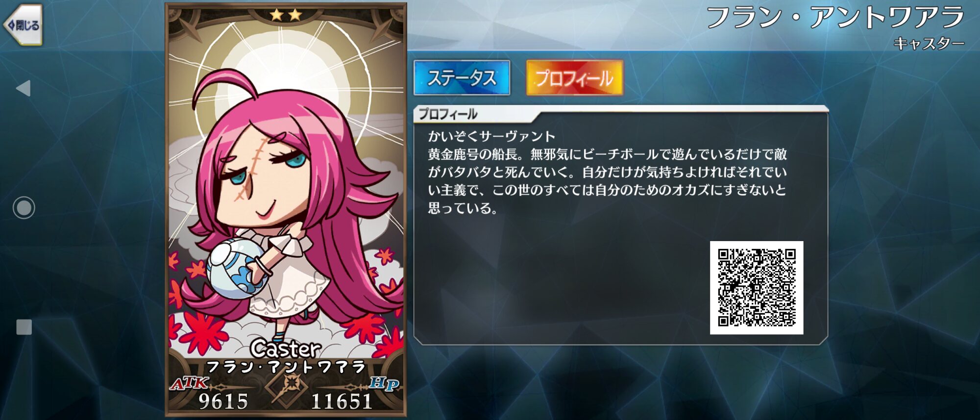Tap the プロフィール panel header
The width and height of the screenshot is (980, 420).
coord(447,114)
